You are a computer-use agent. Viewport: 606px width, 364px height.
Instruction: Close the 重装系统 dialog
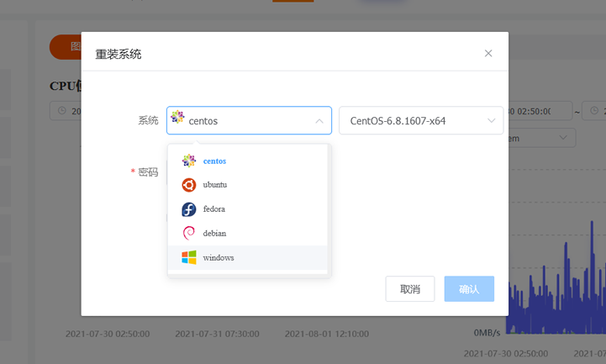(x=488, y=53)
